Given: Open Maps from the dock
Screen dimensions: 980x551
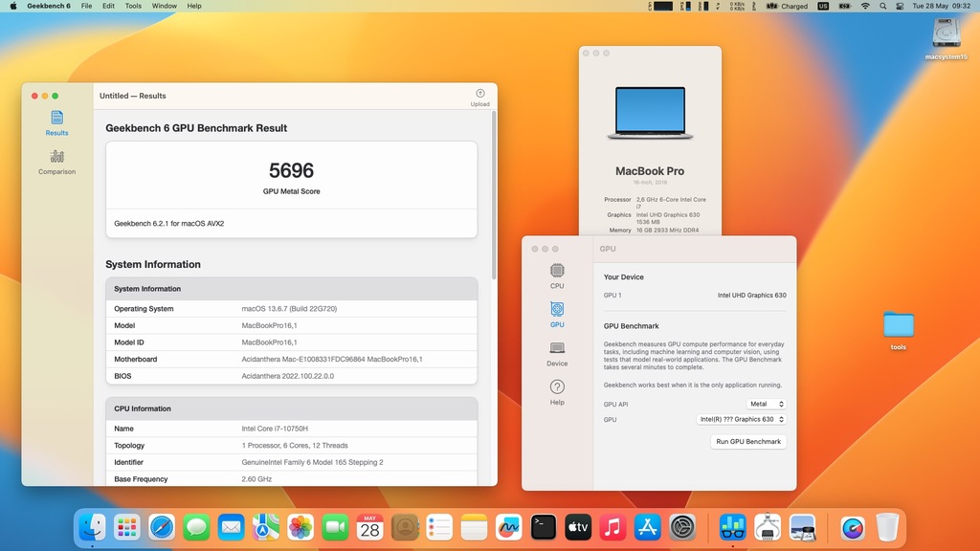Looking at the screenshot, I should [266, 528].
